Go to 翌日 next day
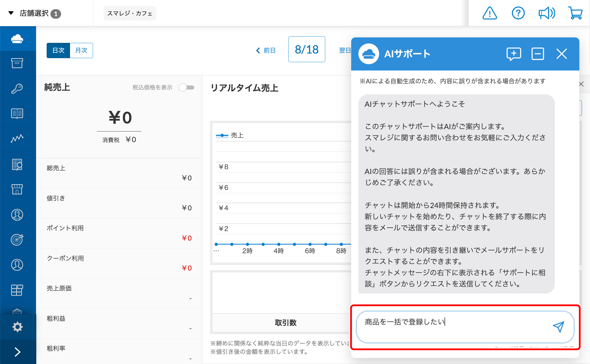The height and width of the screenshot is (364, 590). click(345, 50)
